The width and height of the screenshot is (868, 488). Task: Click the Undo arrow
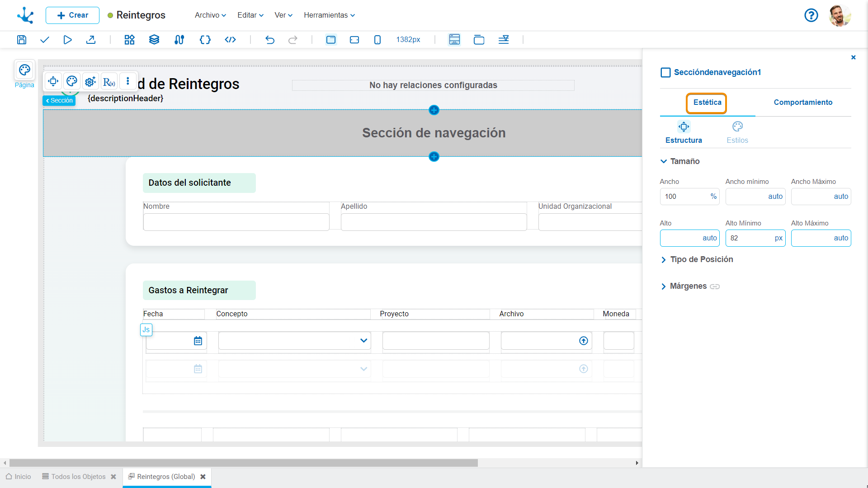270,40
